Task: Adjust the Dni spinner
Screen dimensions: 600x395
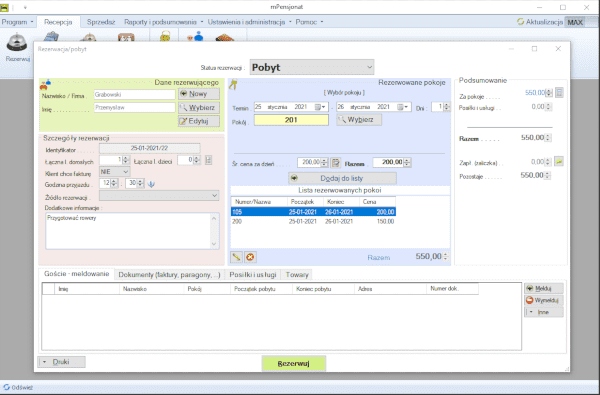Action: pos(446,107)
